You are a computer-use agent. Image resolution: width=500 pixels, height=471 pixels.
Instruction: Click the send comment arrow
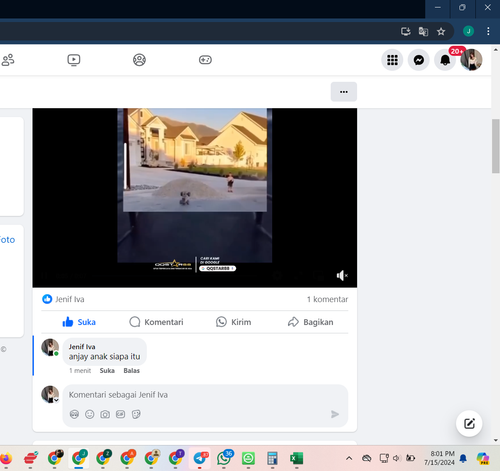tap(335, 414)
